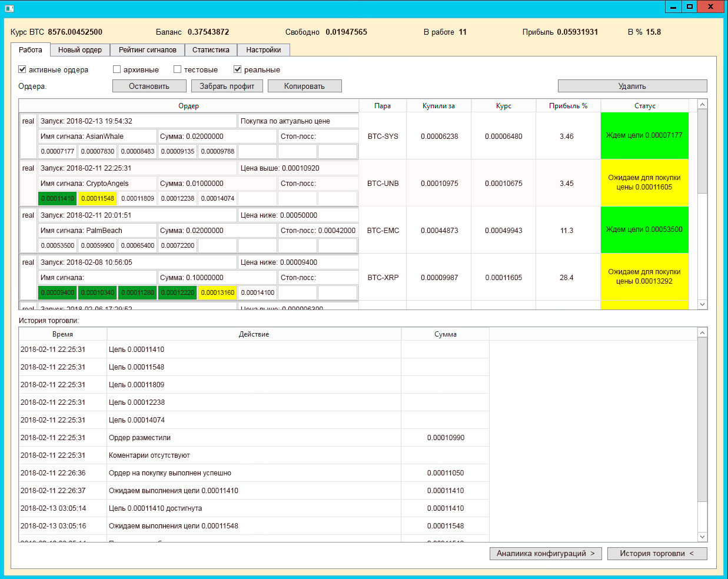Click the application icon in the title bar
Viewport: 728px width, 579px height.
click(x=9, y=8)
